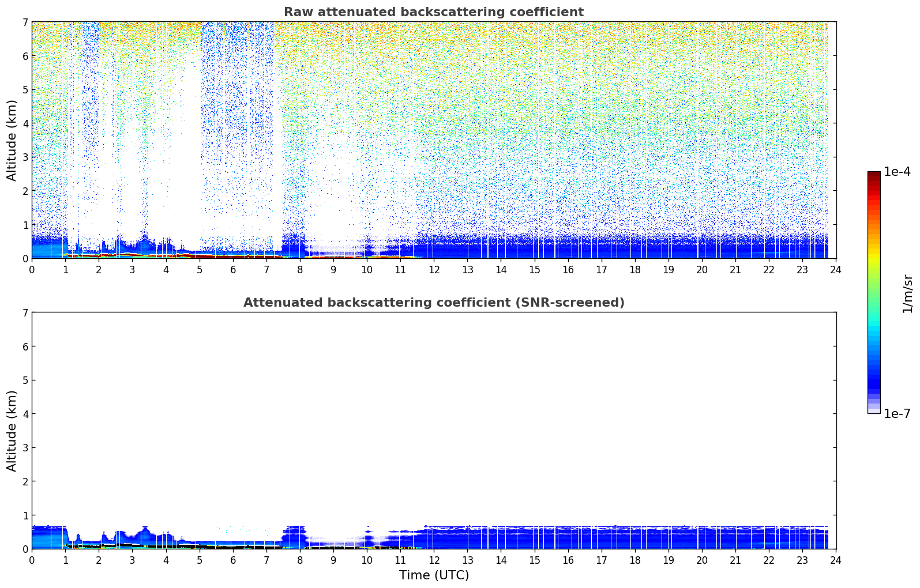
Task: Click hour tick '21' under bottom plot
Action: tap(735, 560)
